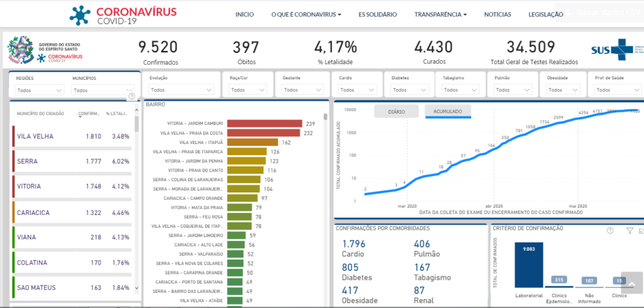Go to the Notícias page
This screenshot has width=644, height=308.
497,14
